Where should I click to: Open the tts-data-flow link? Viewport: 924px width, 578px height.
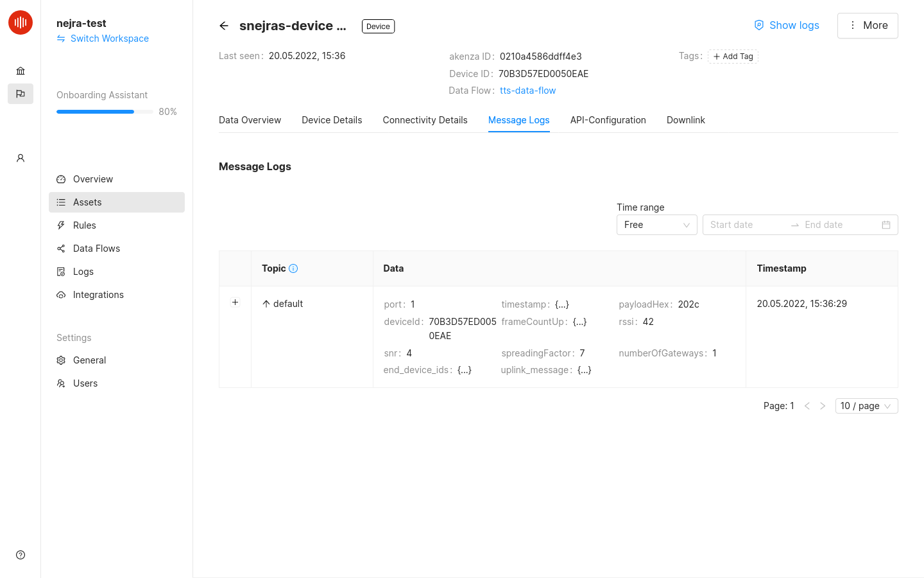527,91
